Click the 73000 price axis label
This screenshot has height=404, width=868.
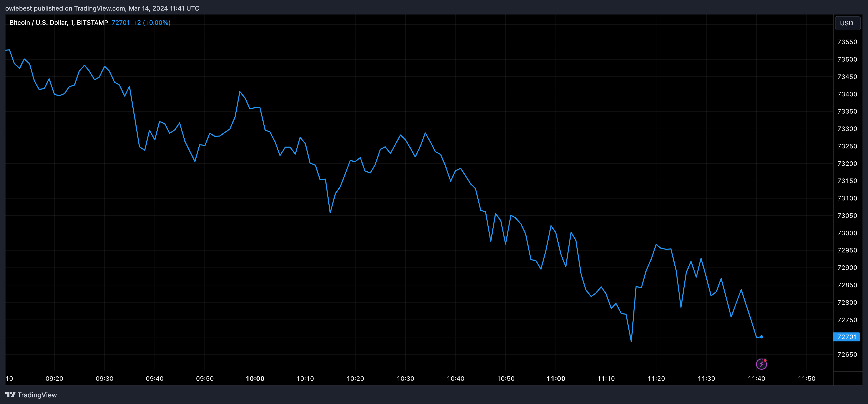(847, 233)
